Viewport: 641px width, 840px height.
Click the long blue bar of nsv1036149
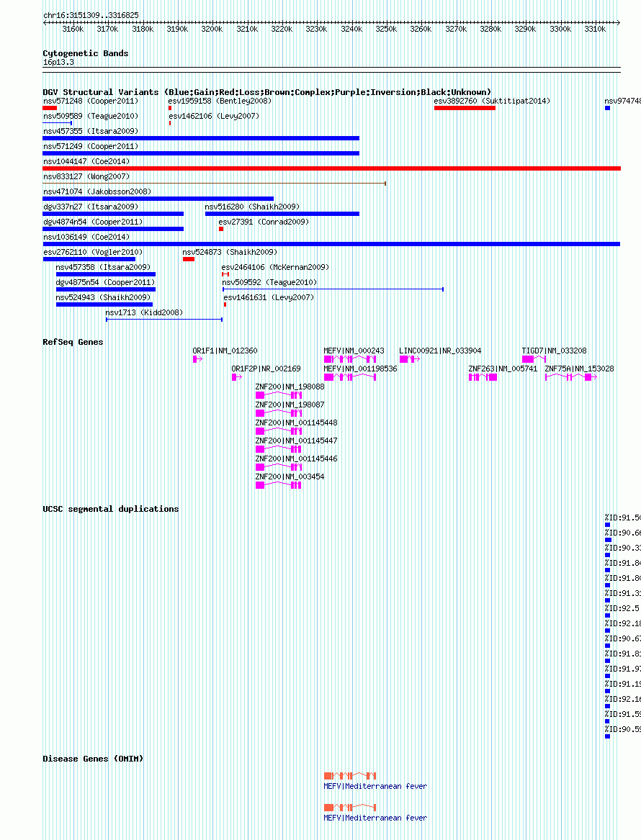pyautogui.click(x=332, y=244)
